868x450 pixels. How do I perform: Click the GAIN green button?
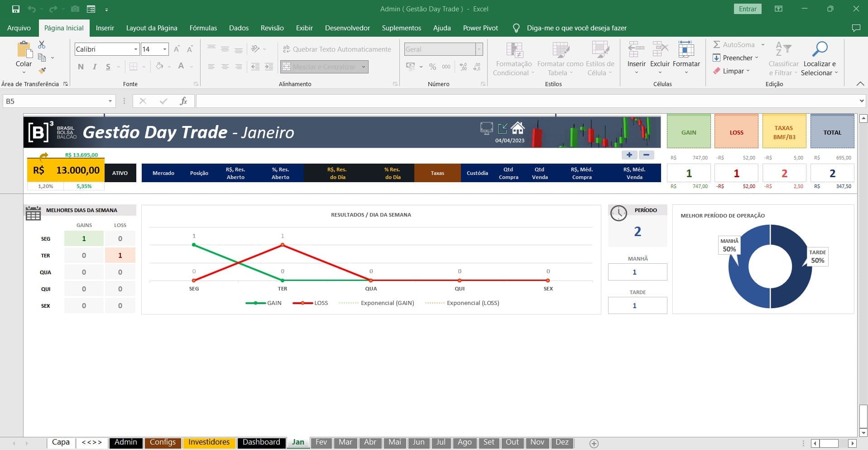[x=689, y=131]
